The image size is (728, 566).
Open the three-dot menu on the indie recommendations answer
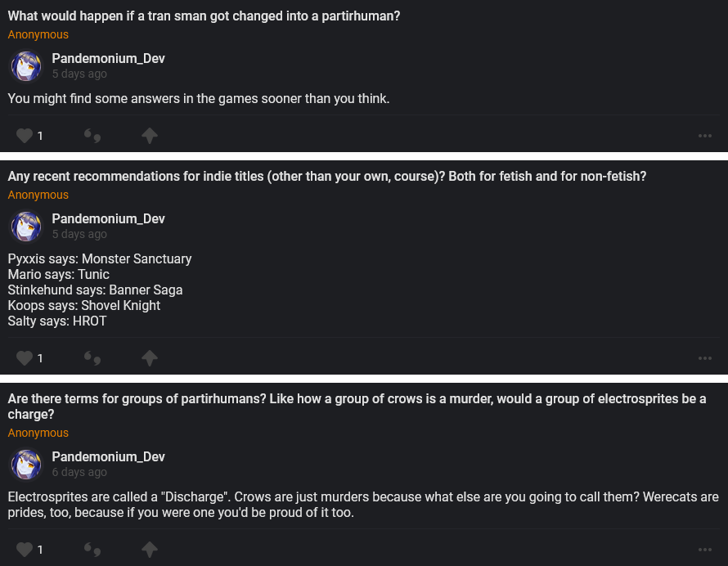pyautogui.click(x=705, y=358)
